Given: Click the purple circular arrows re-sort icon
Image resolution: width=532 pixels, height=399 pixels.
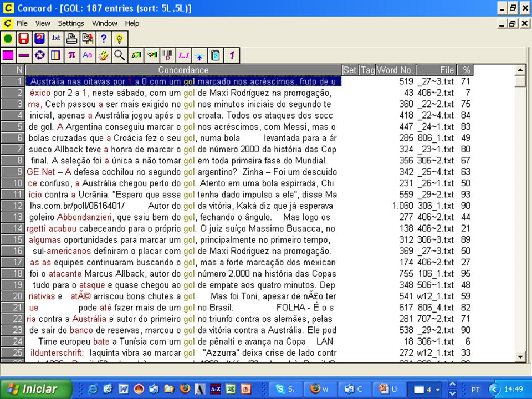Looking at the screenshot, I should point(40,55).
